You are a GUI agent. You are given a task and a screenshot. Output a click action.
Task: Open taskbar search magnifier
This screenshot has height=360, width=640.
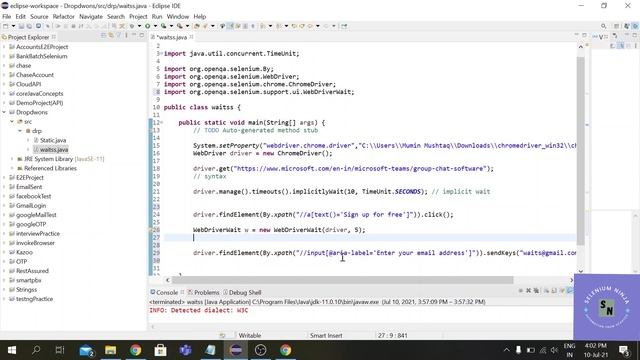tap(36, 350)
